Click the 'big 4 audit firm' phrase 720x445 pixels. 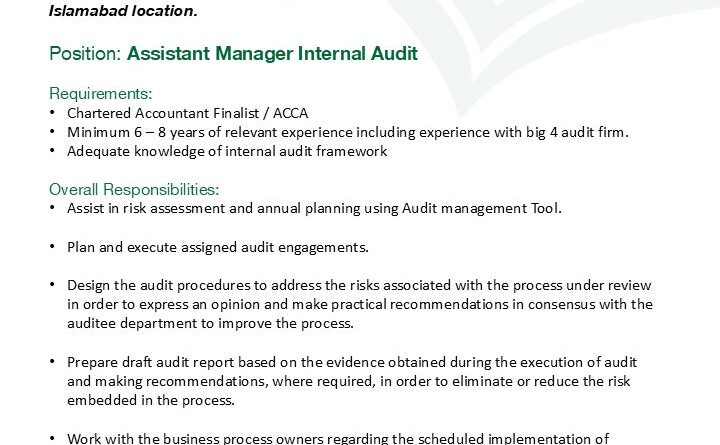576,133
